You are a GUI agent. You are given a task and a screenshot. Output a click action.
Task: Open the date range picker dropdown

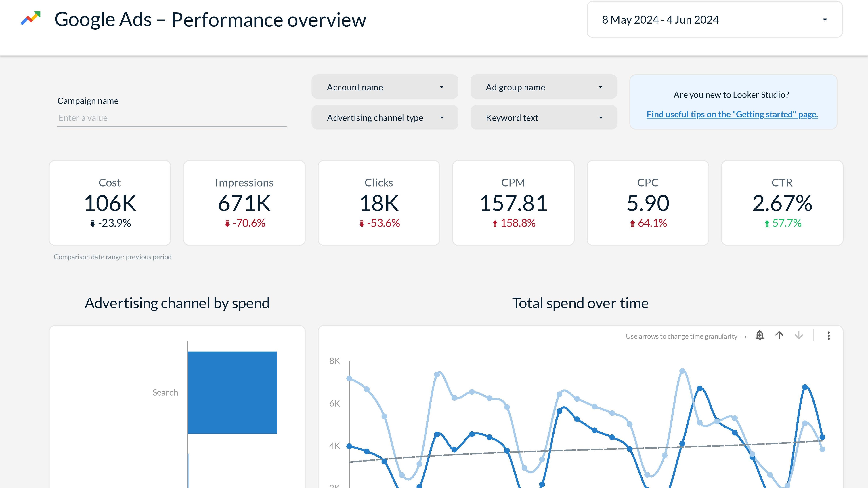[x=714, y=20]
